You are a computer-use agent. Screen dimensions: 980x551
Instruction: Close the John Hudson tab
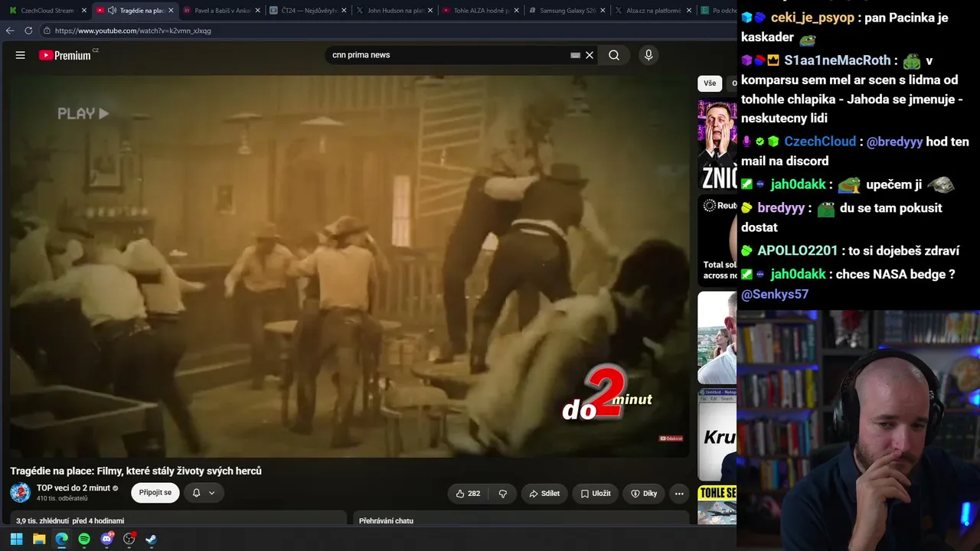(430, 11)
